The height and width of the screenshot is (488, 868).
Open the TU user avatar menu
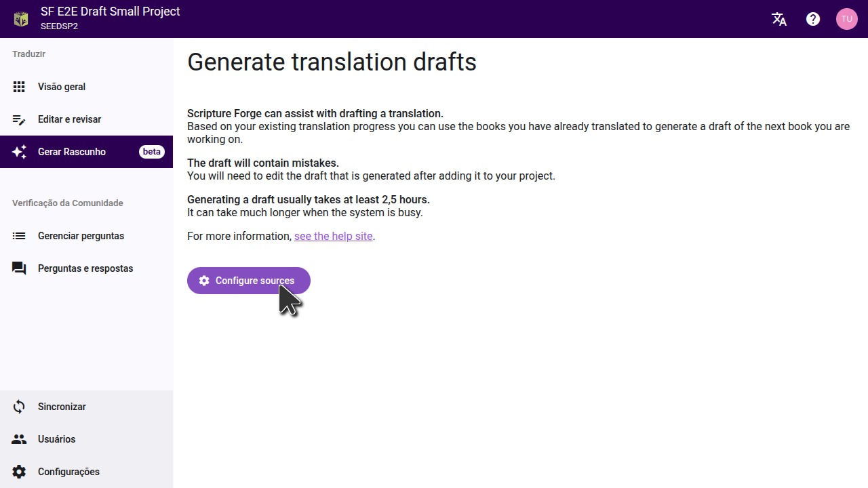(846, 19)
